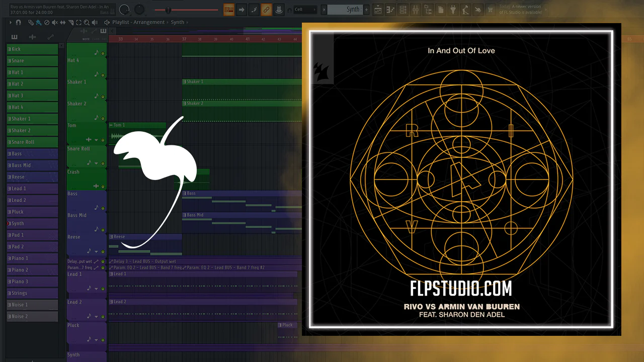Click bar 37 on the timeline ruler

click(185, 39)
